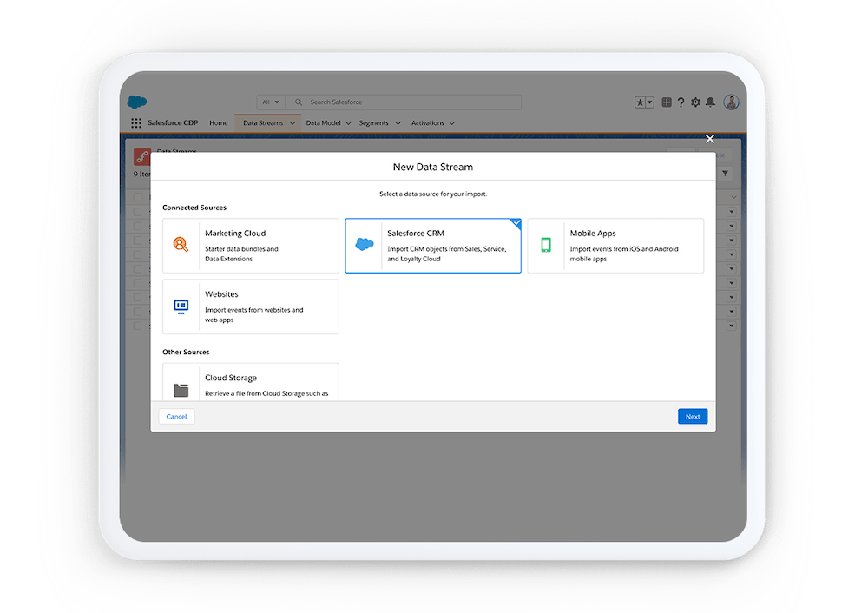Click the filter funnel icon

[x=725, y=174]
